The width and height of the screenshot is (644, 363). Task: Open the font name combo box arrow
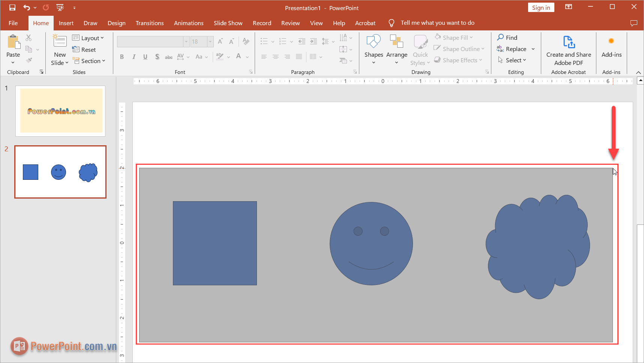coord(186,42)
